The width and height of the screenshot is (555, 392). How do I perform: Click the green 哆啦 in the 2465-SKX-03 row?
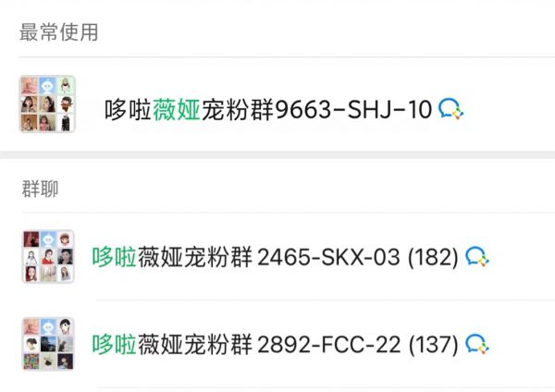pyautogui.click(x=115, y=256)
